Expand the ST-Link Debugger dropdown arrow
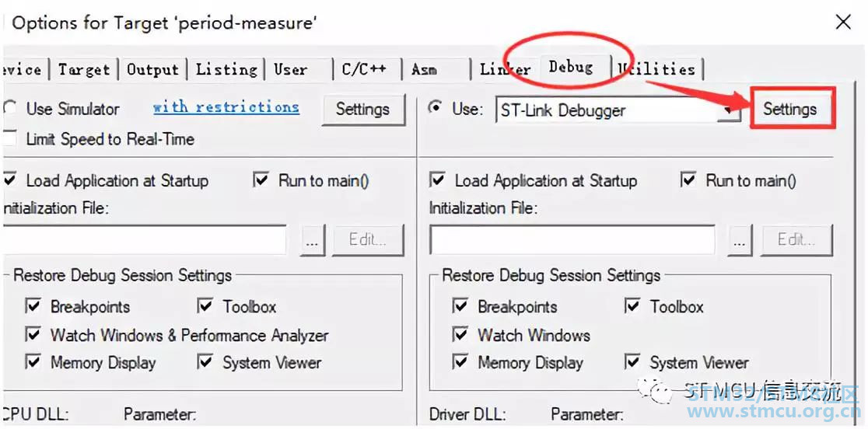The height and width of the screenshot is (429, 868). (730, 110)
